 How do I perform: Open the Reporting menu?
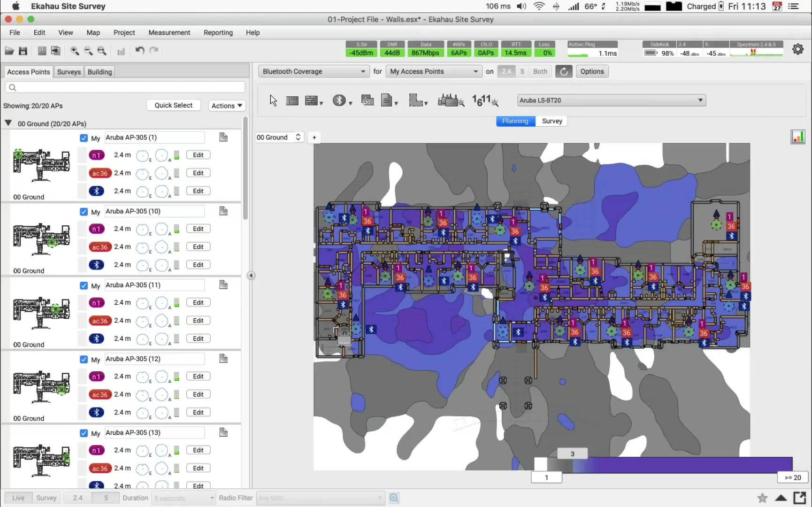(x=218, y=32)
